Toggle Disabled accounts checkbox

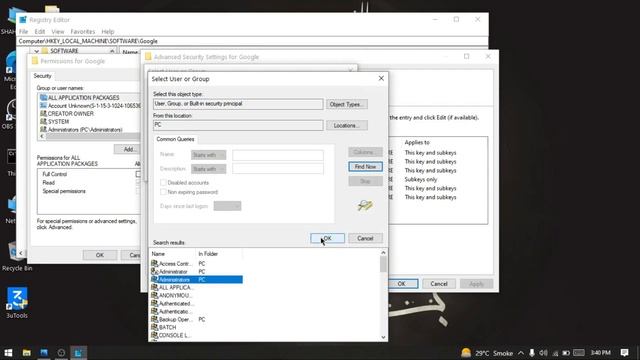click(x=163, y=182)
